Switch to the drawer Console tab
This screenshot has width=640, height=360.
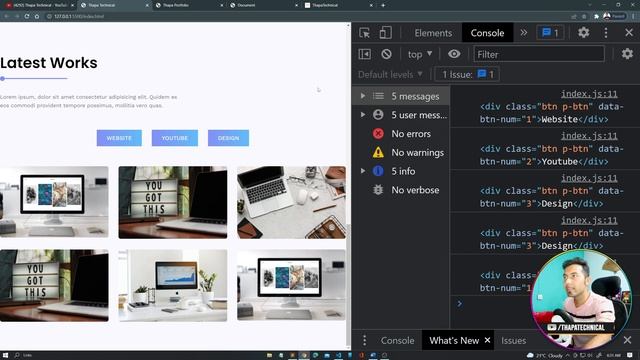[397, 340]
